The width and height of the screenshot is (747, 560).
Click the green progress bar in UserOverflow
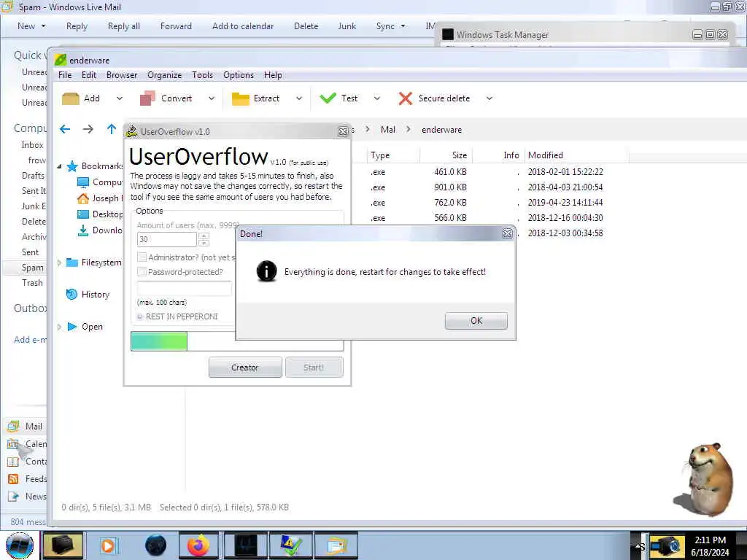(x=159, y=341)
